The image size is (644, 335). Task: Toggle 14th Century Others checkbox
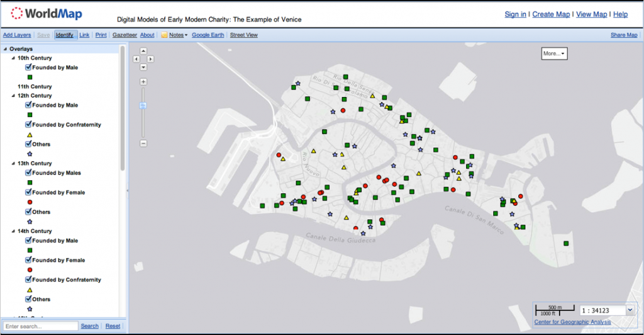coord(28,299)
